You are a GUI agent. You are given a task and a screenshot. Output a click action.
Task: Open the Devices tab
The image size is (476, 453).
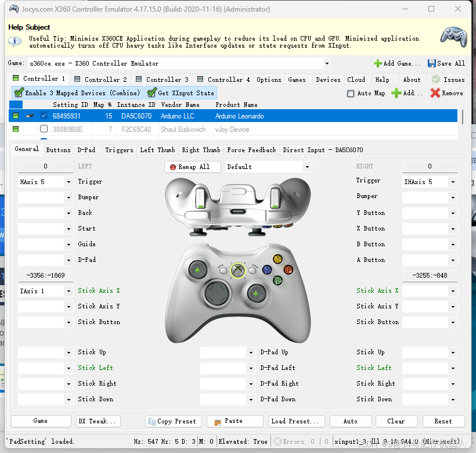(x=328, y=80)
